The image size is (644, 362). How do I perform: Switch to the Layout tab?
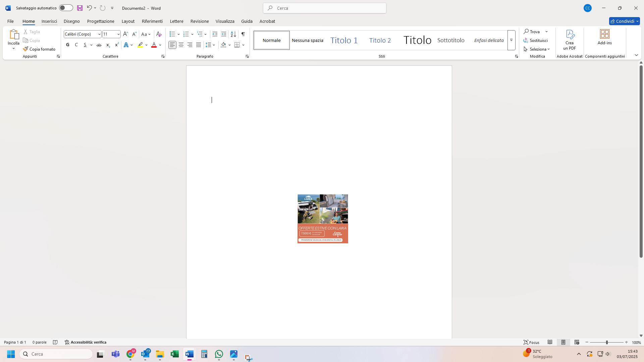pyautogui.click(x=128, y=21)
